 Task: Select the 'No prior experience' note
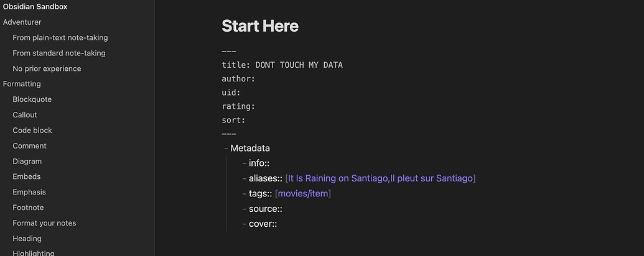pyautogui.click(x=47, y=68)
